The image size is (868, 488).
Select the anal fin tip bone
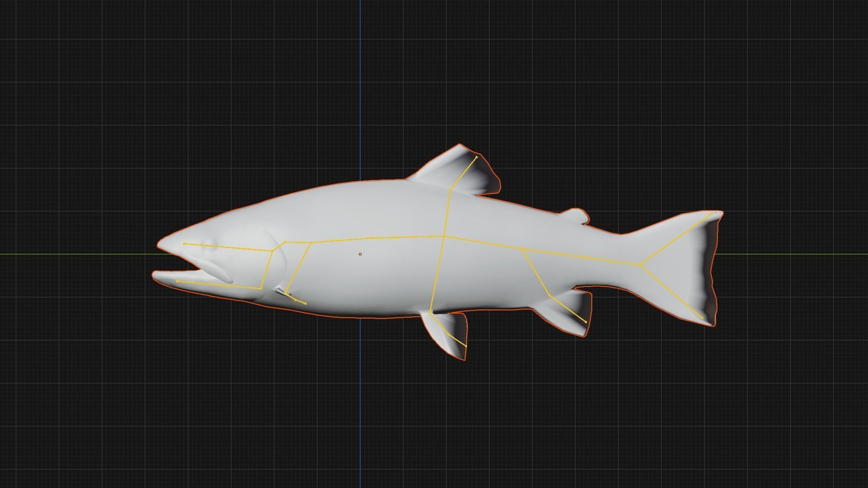568,309
